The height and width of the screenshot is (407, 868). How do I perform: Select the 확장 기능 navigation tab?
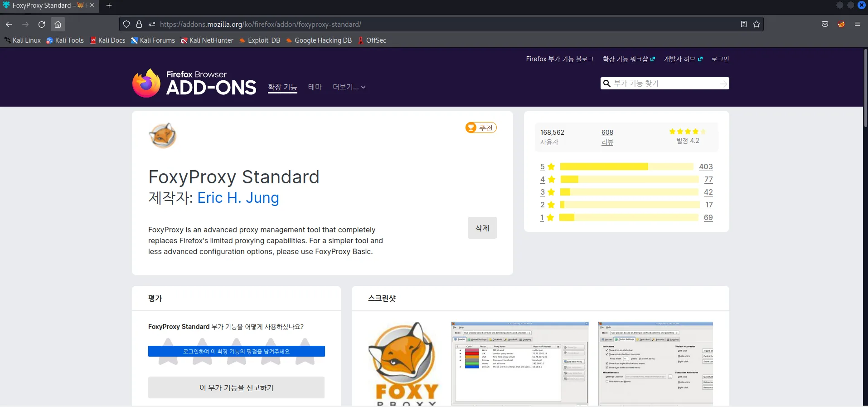point(282,87)
